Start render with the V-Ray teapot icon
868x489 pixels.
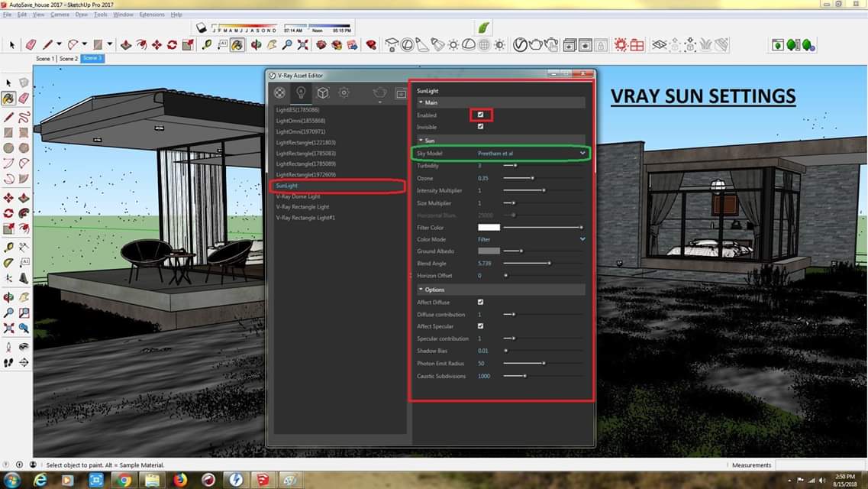[535, 45]
